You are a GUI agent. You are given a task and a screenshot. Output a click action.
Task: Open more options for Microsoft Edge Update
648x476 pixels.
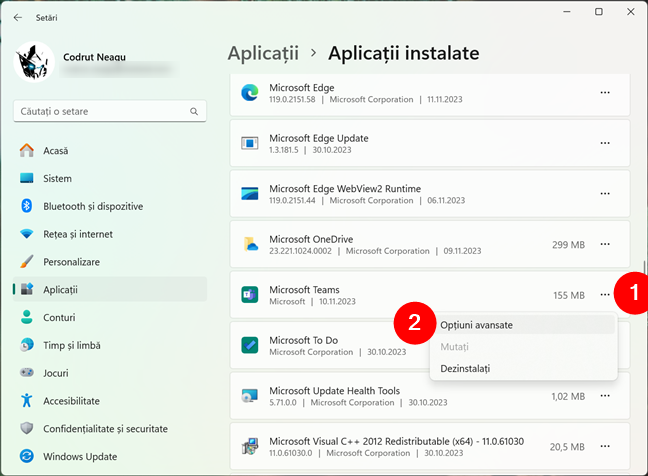605,143
